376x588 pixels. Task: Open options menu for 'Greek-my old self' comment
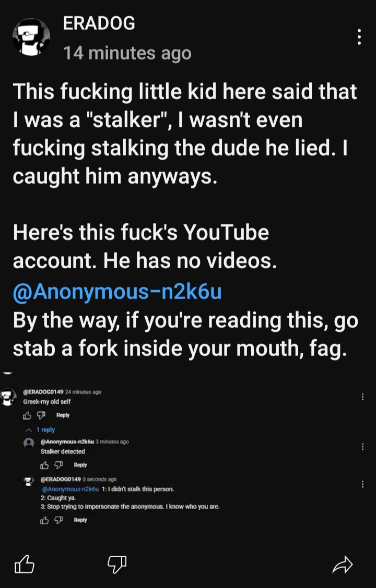click(x=362, y=397)
